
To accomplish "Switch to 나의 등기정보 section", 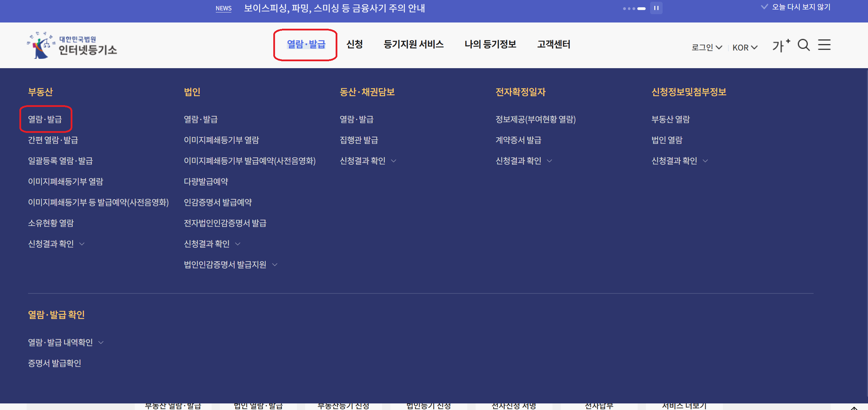I will [490, 44].
